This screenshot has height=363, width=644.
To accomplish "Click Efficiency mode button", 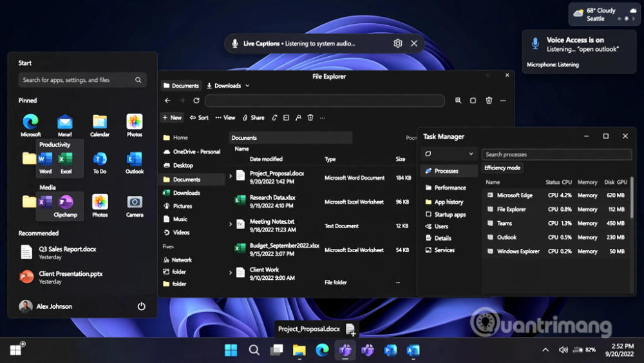I will (x=502, y=168).
